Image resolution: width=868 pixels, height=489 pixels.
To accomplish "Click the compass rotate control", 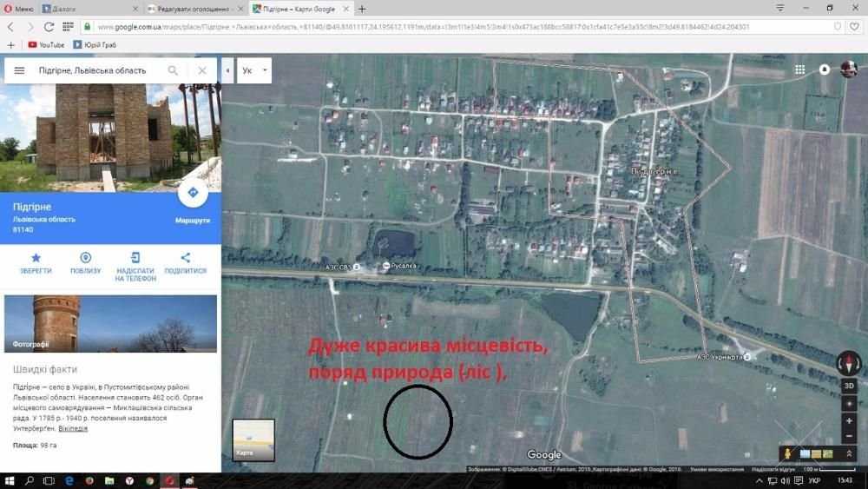I will coord(849,363).
